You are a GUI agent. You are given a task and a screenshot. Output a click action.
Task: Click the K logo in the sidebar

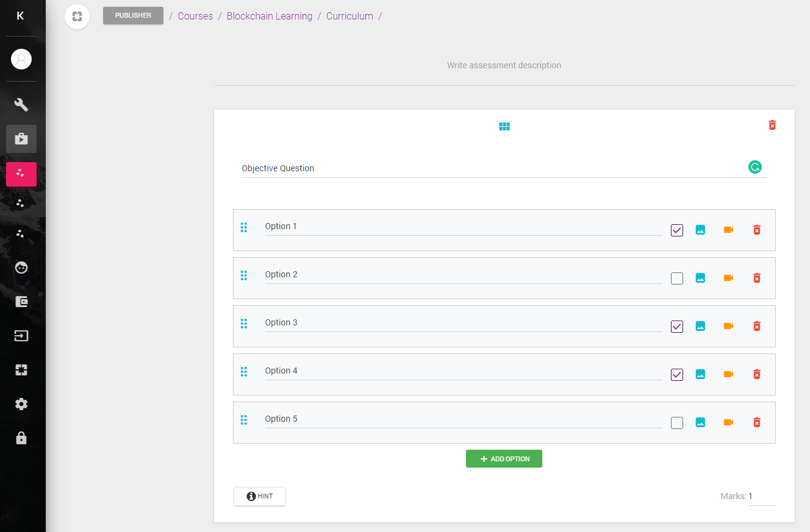pos(20,16)
